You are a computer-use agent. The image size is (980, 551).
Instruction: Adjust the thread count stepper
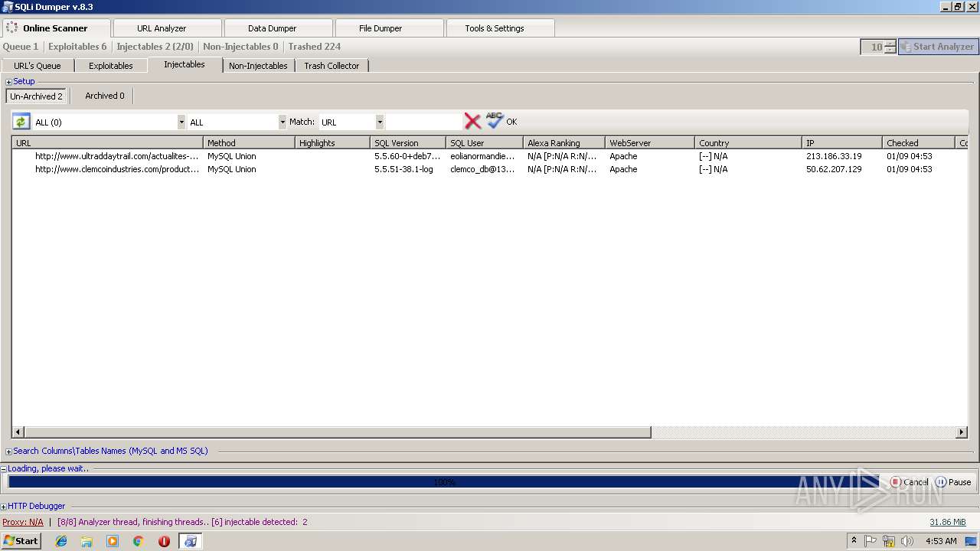890,47
